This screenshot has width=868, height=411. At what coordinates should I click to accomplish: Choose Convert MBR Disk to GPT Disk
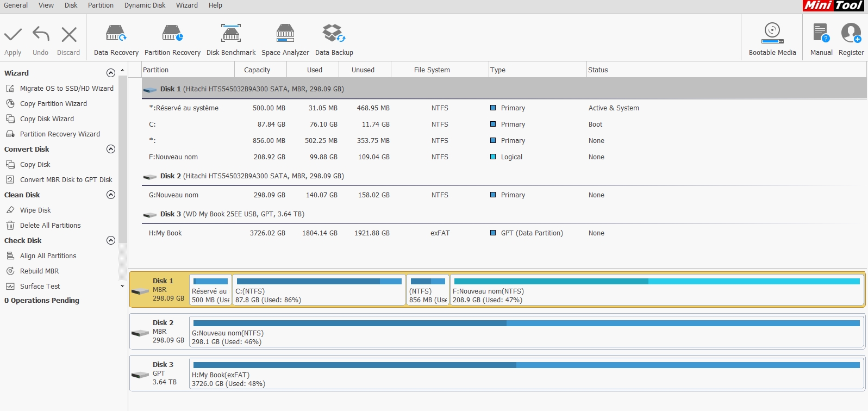[x=66, y=179]
